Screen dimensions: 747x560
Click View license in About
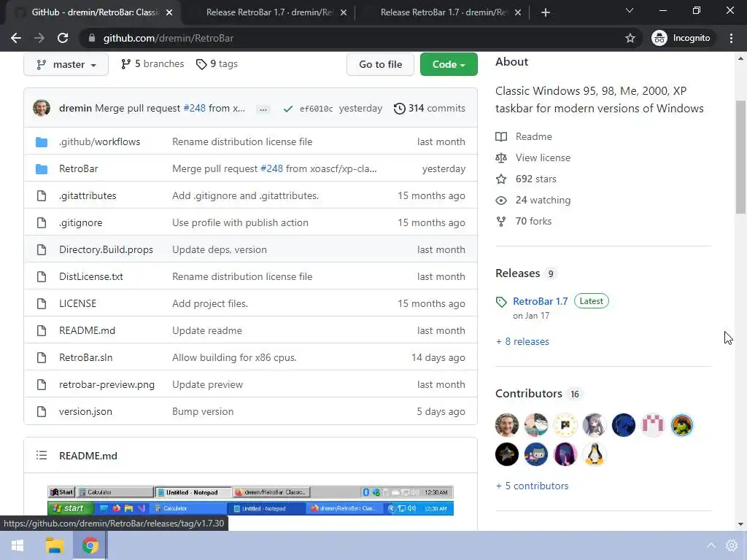(x=543, y=157)
